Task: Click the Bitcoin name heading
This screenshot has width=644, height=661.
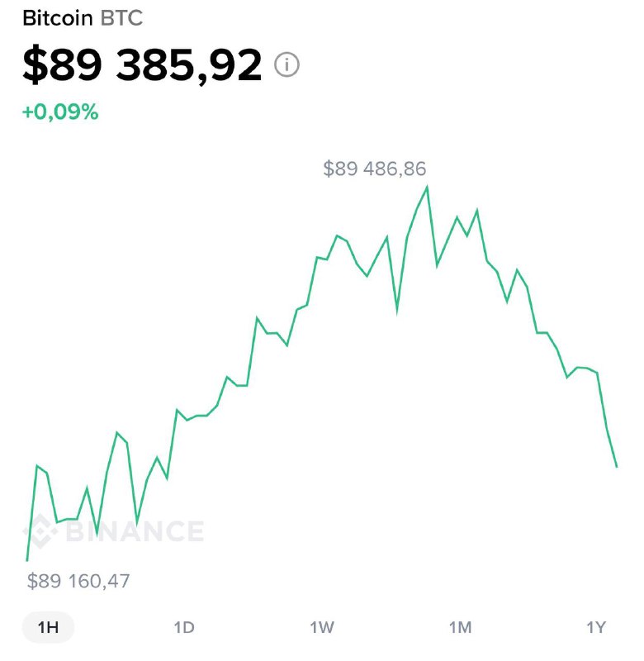Action: point(57,18)
